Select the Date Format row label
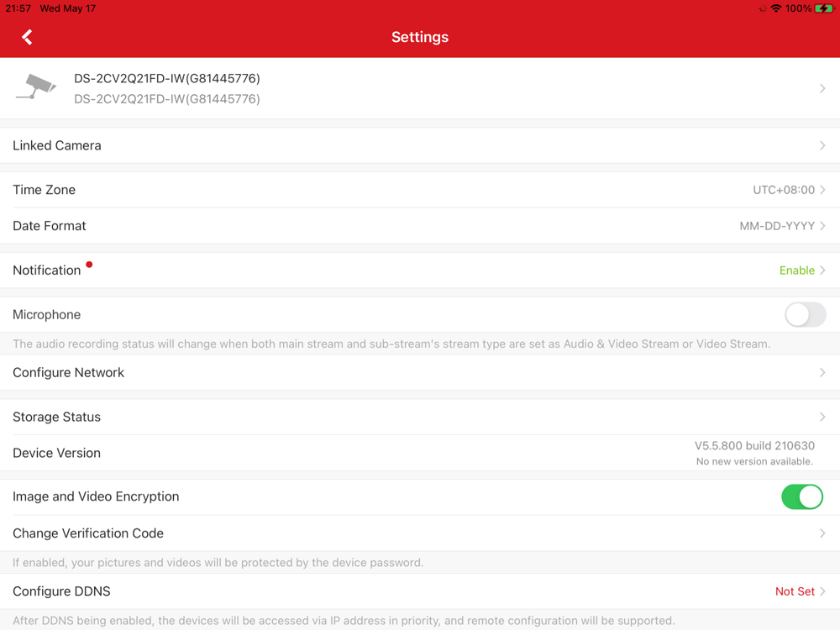The image size is (840, 630). [x=50, y=226]
